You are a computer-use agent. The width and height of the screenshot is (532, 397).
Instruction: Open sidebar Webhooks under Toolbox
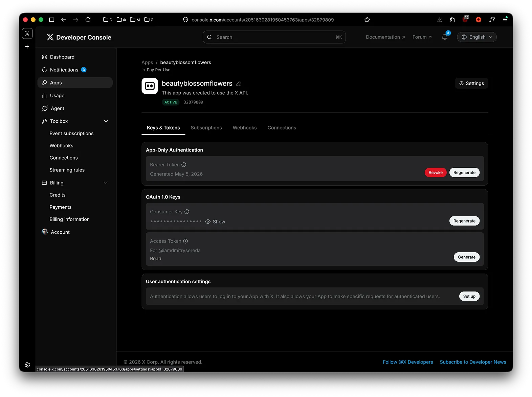61,145
